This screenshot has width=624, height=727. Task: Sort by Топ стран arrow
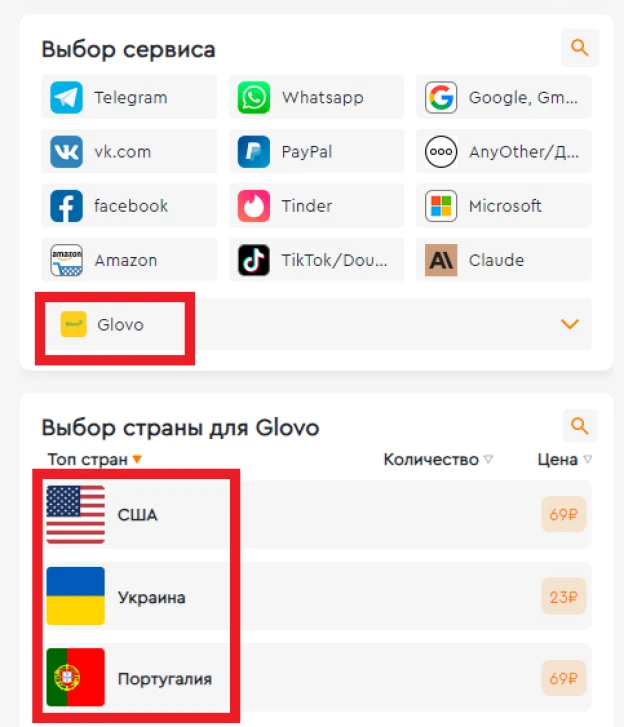coord(137,459)
